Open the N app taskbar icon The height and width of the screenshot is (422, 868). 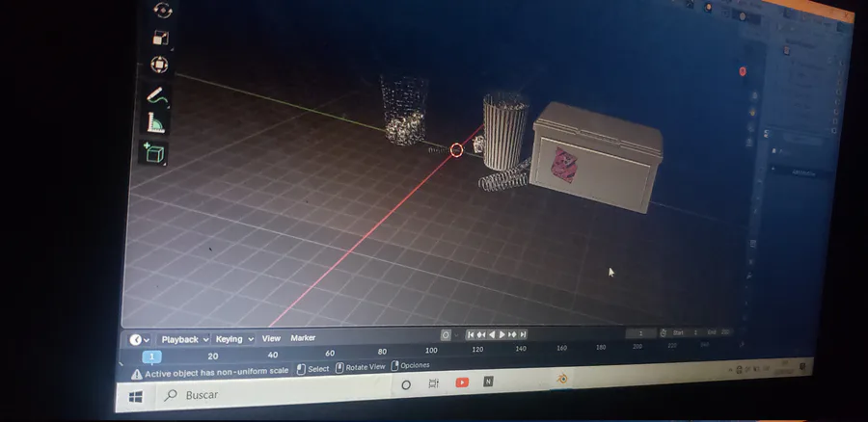pos(488,382)
